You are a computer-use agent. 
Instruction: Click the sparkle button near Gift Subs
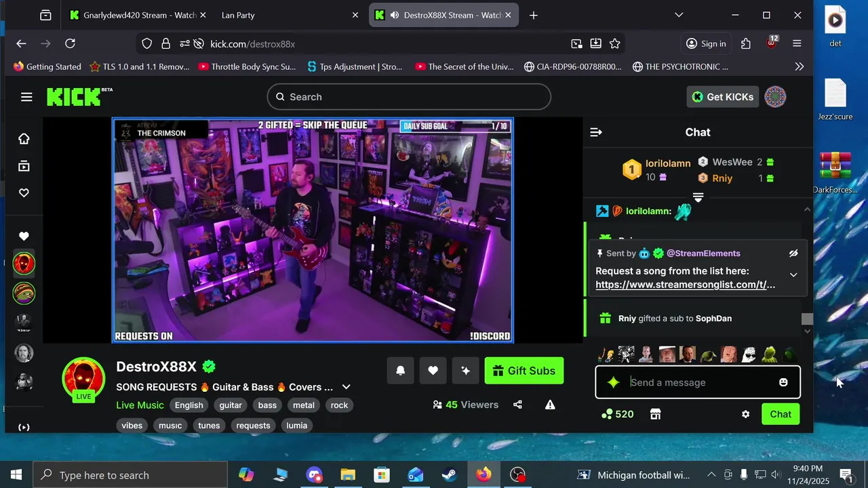[x=465, y=371]
